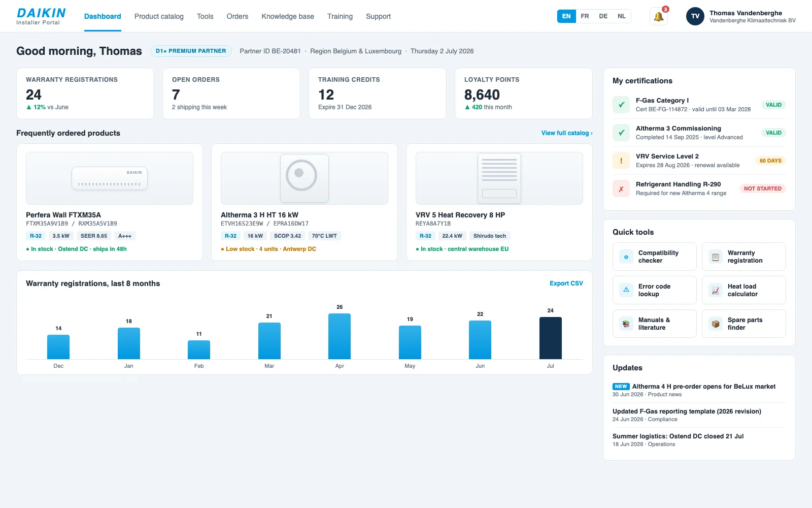Click VALID badge for F-Gas Category I

tap(773, 105)
